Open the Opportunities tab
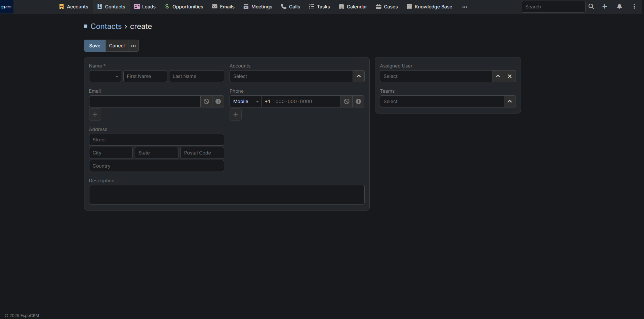The width and height of the screenshot is (644, 319). pyautogui.click(x=184, y=7)
